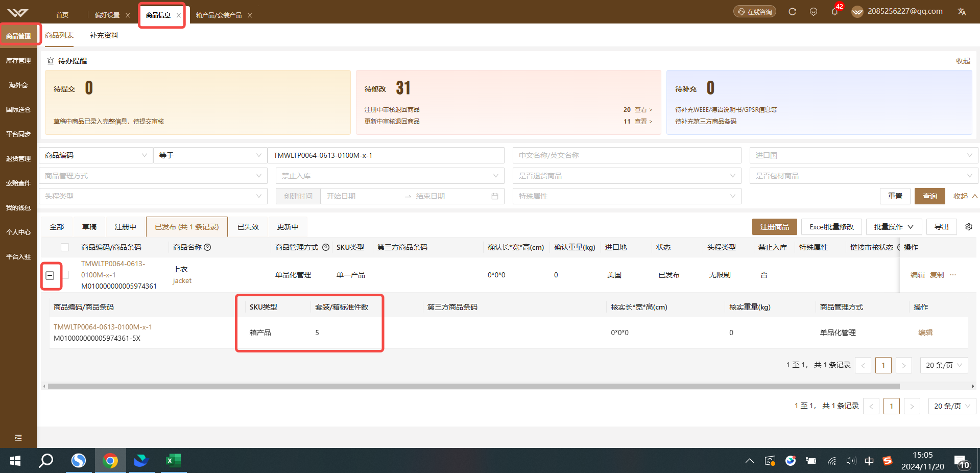Open the 特殊属性 filter dropdown

click(627, 196)
